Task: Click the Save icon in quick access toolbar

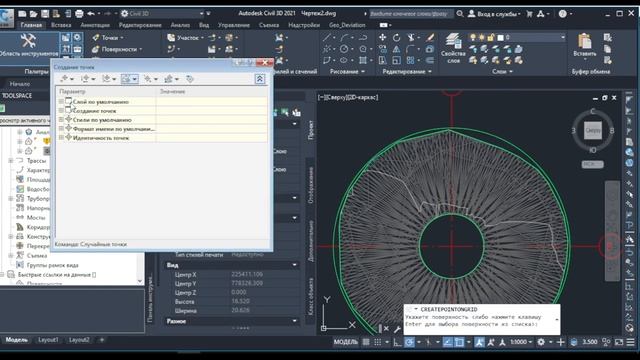Action: 45,13
